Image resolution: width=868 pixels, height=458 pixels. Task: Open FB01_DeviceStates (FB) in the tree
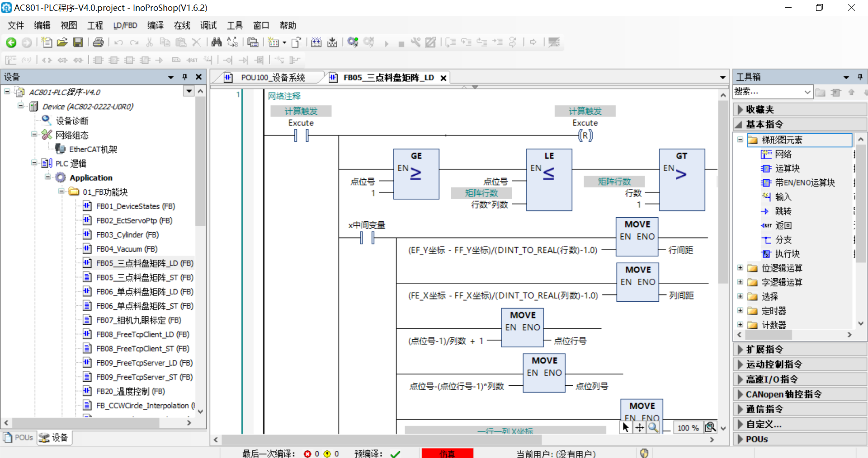tap(135, 206)
